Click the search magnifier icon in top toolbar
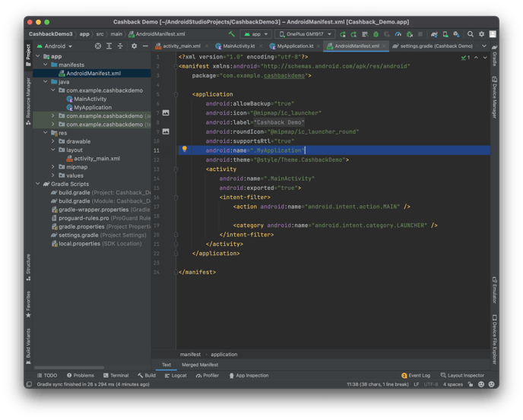 click(471, 34)
